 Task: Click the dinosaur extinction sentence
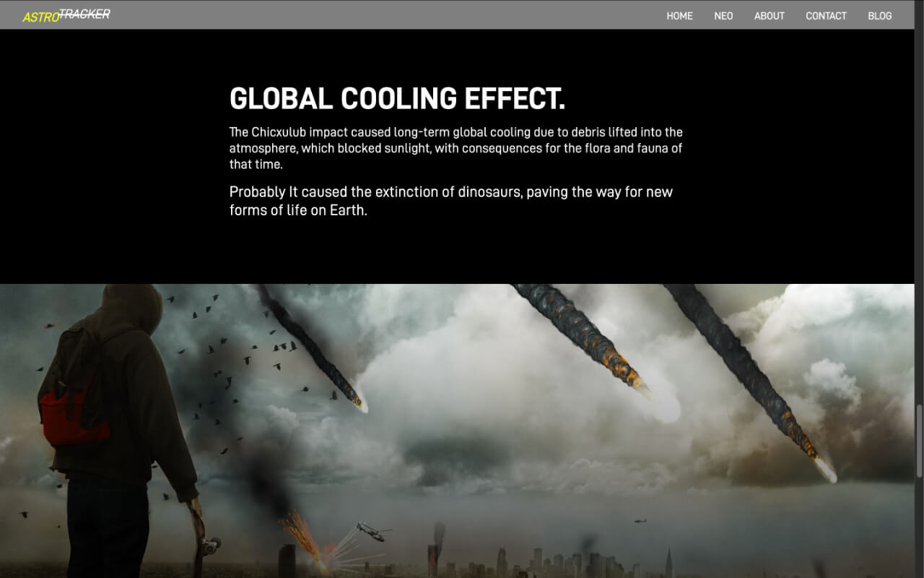(450, 200)
